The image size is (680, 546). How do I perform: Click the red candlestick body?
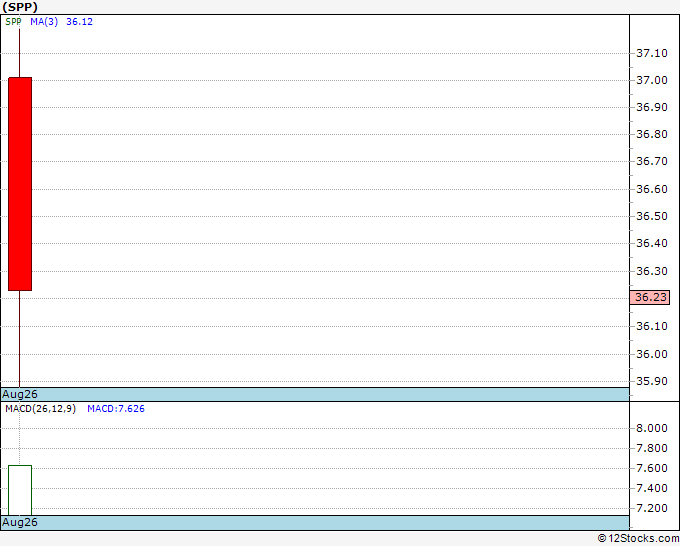(20, 184)
